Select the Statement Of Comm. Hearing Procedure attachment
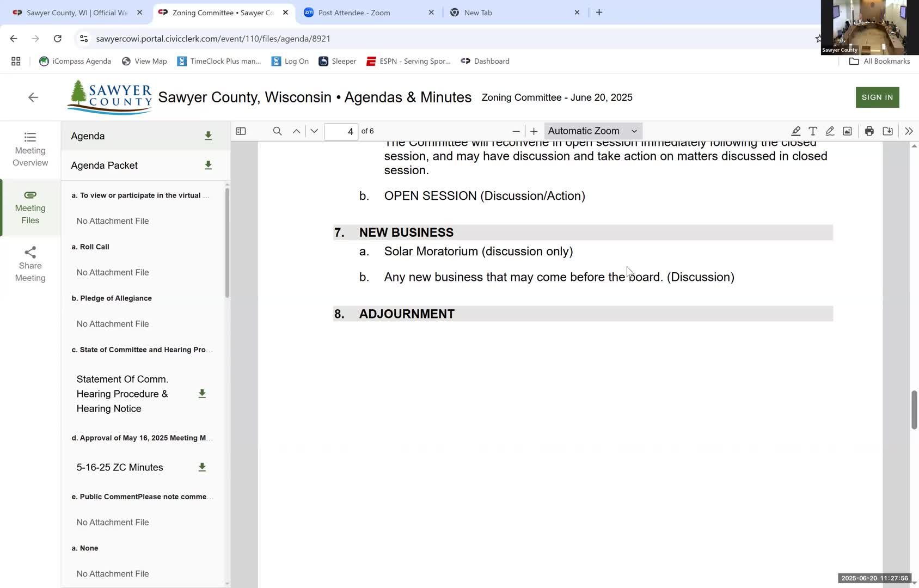 [x=122, y=394]
